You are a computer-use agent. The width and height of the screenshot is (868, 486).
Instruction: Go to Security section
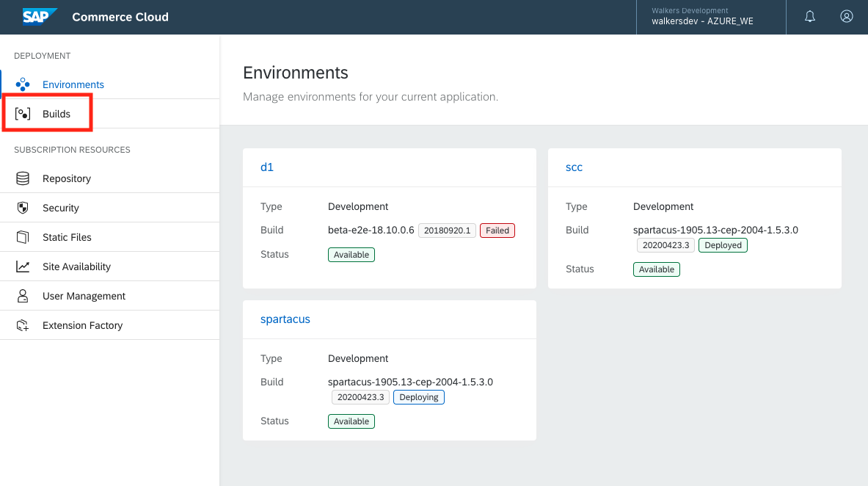tap(110, 208)
